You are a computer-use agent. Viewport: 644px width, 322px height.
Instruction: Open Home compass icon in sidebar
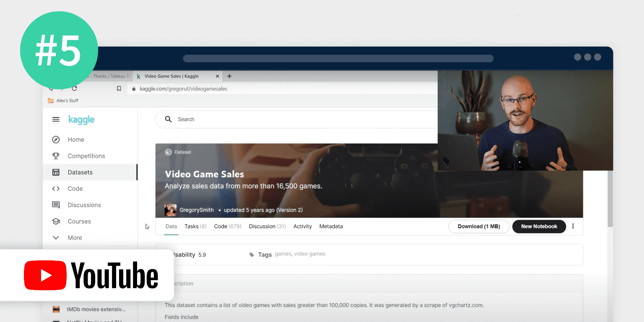56,140
